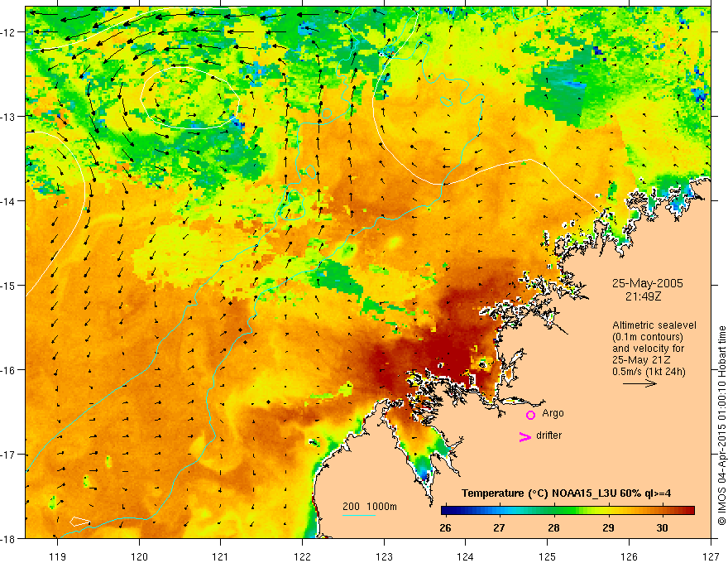Screen dimensions: 728x563
Task: Click the latitude axis label -12
Action: pos(9,32)
